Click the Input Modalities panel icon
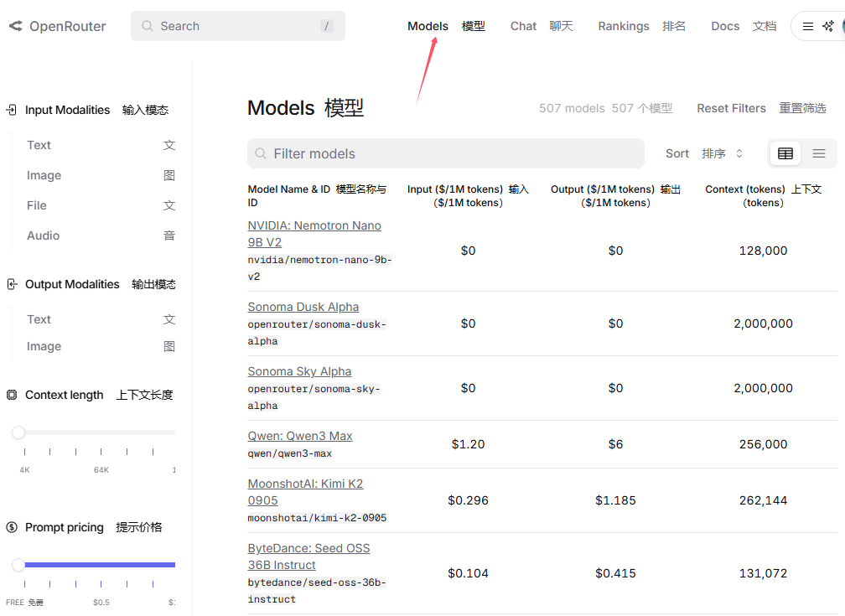The image size is (845, 616). [11, 109]
